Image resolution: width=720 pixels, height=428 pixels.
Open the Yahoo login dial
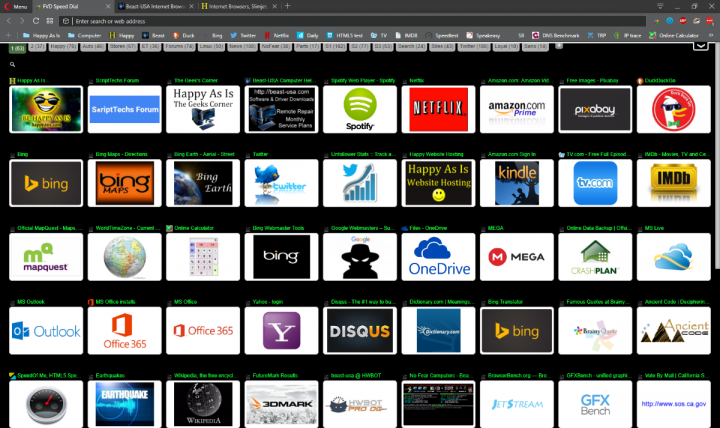(281, 331)
